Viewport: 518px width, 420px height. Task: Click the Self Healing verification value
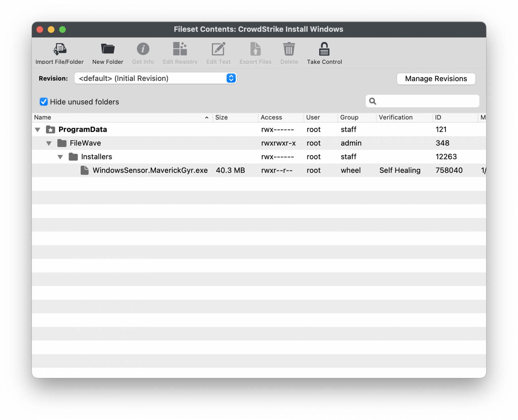(x=400, y=170)
